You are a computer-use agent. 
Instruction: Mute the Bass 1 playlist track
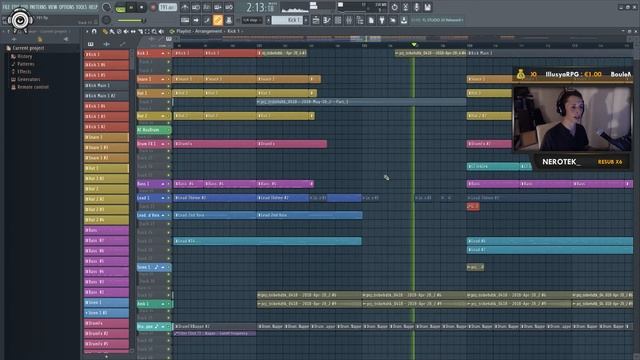pos(169,184)
